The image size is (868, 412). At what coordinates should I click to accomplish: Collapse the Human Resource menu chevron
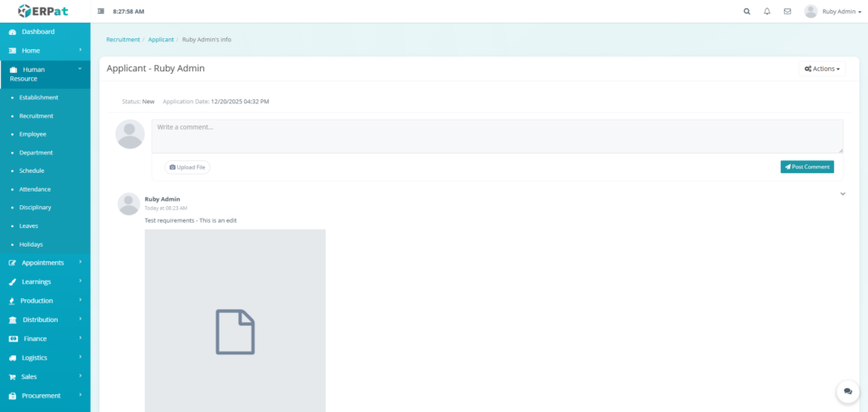point(81,69)
